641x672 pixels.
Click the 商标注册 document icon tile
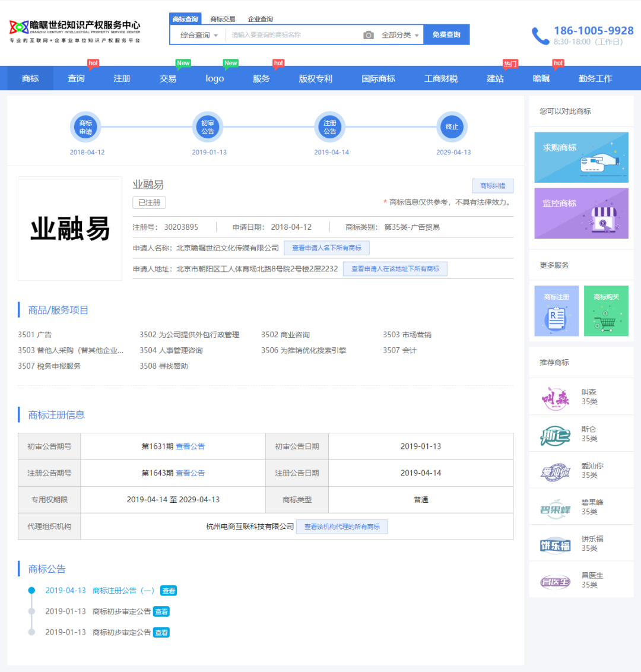point(556,312)
